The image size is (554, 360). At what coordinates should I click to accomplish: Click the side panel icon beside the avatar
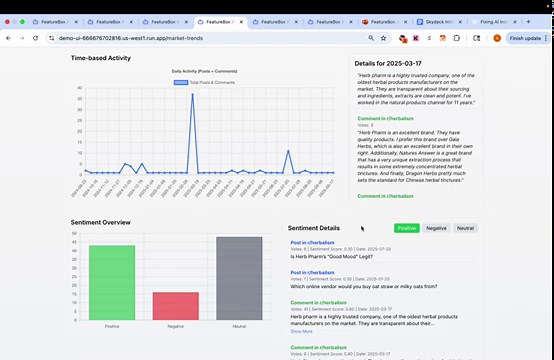click(477, 38)
